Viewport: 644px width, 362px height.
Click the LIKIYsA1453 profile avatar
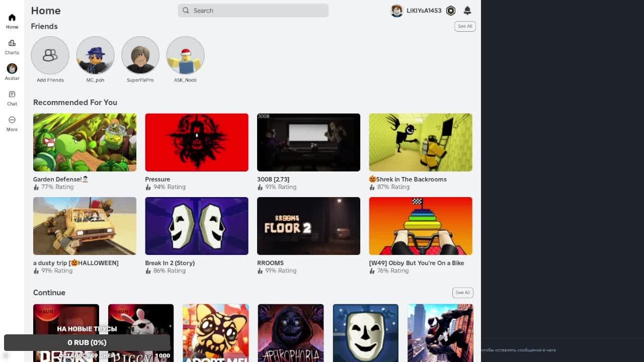coord(397,11)
